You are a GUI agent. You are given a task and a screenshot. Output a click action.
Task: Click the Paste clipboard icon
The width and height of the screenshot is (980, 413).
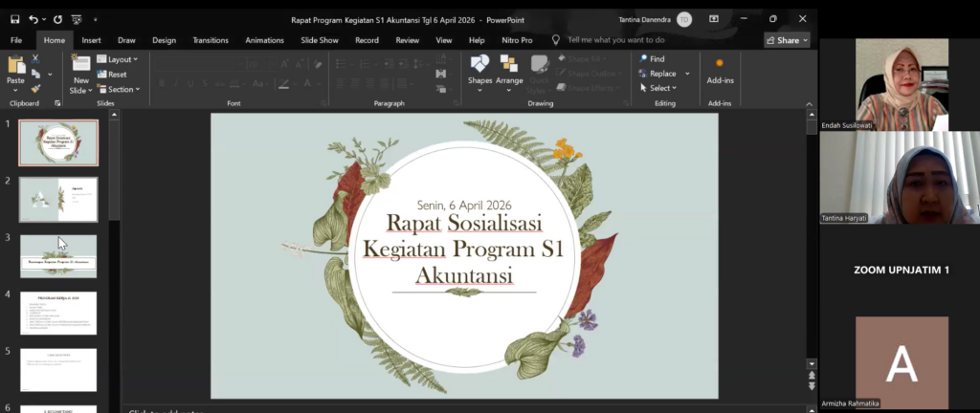click(16, 64)
